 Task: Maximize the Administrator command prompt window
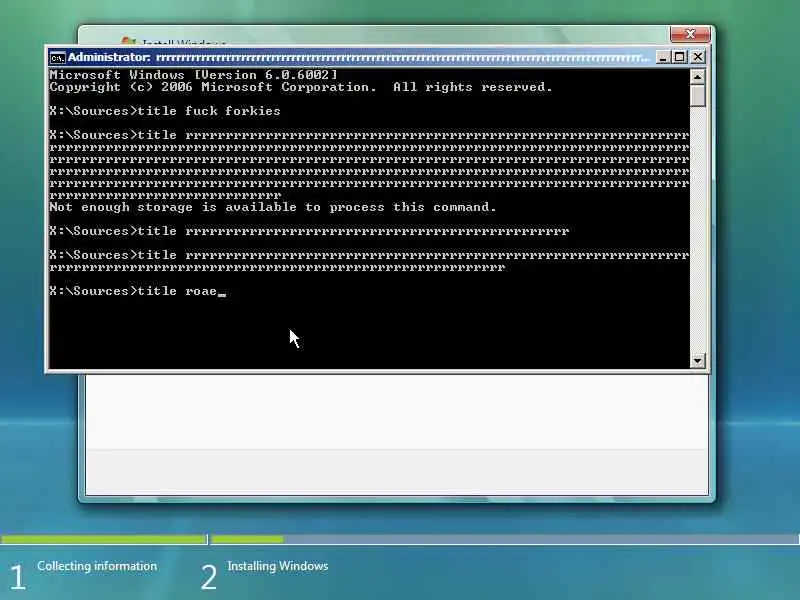[x=680, y=57]
